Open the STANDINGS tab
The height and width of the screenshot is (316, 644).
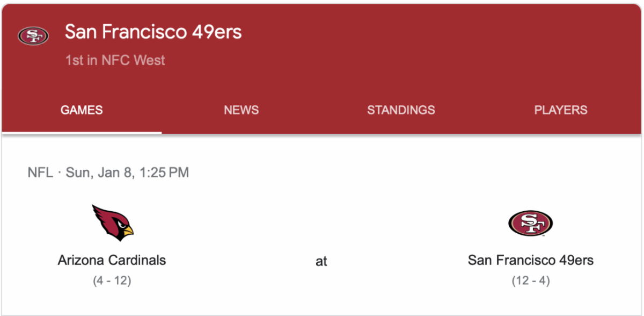tap(401, 110)
